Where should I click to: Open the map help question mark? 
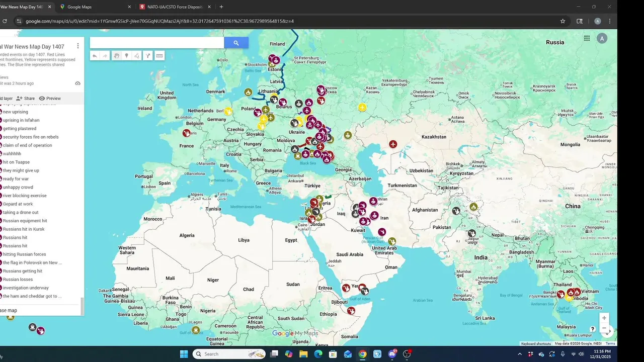coord(593,329)
